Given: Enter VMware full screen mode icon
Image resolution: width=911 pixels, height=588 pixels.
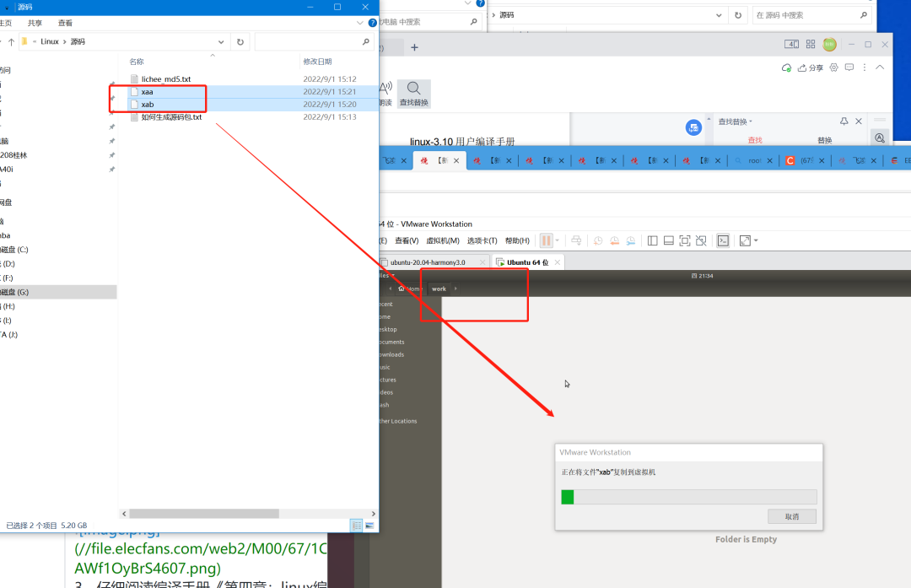Looking at the screenshot, I should 685,240.
